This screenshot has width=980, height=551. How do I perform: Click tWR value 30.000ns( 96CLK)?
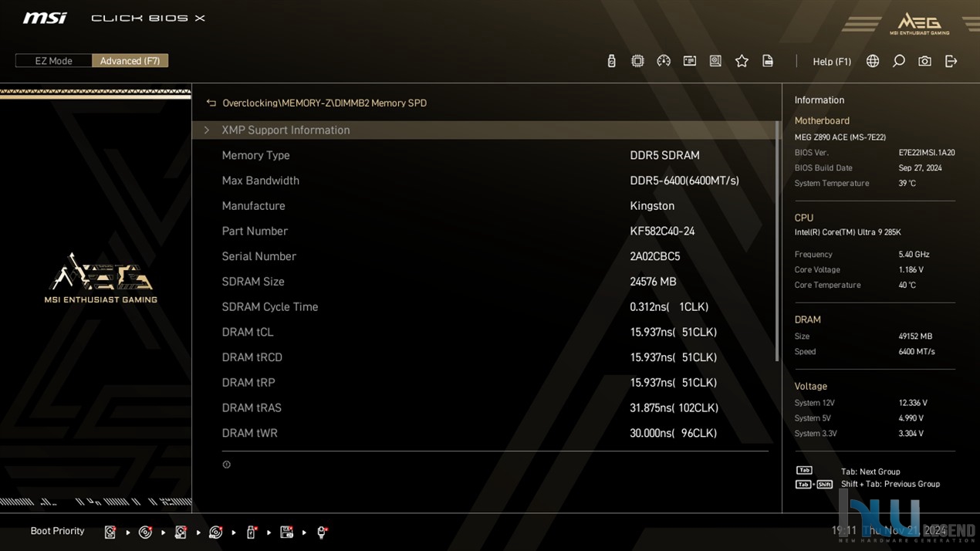(x=673, y=433)
